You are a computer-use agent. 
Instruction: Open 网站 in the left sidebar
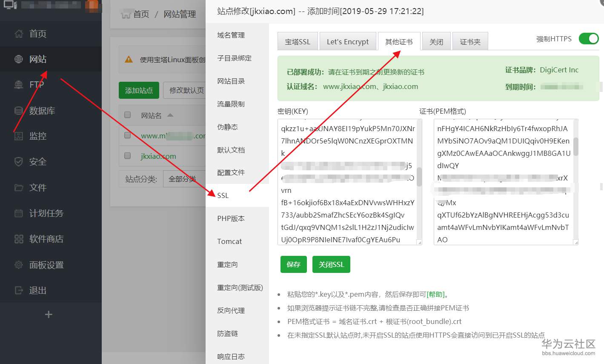(x=51, y=59)
